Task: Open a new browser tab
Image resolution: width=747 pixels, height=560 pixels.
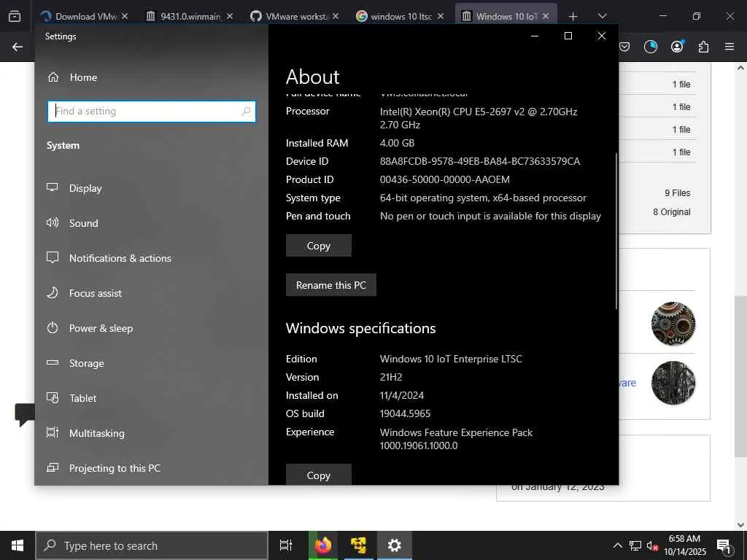Action: point(573,17)
